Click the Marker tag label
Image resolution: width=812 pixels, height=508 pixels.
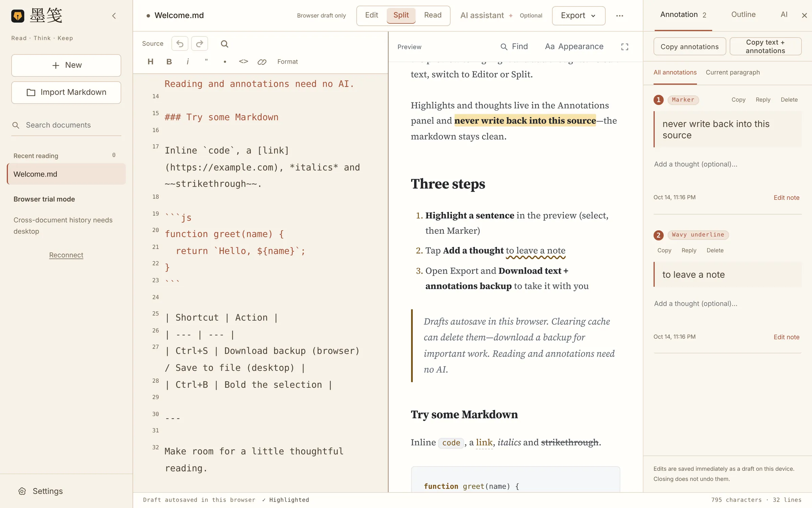[x=683, y=100]
